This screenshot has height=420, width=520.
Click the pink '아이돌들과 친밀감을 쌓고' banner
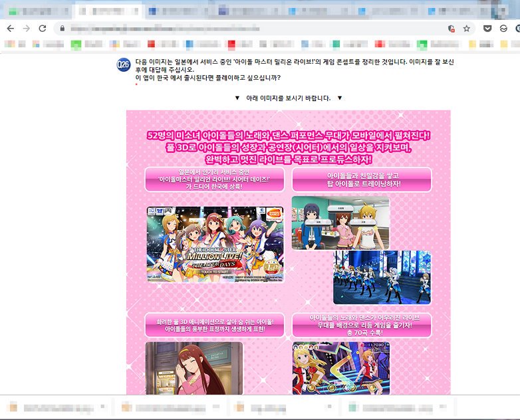point(361,179)
